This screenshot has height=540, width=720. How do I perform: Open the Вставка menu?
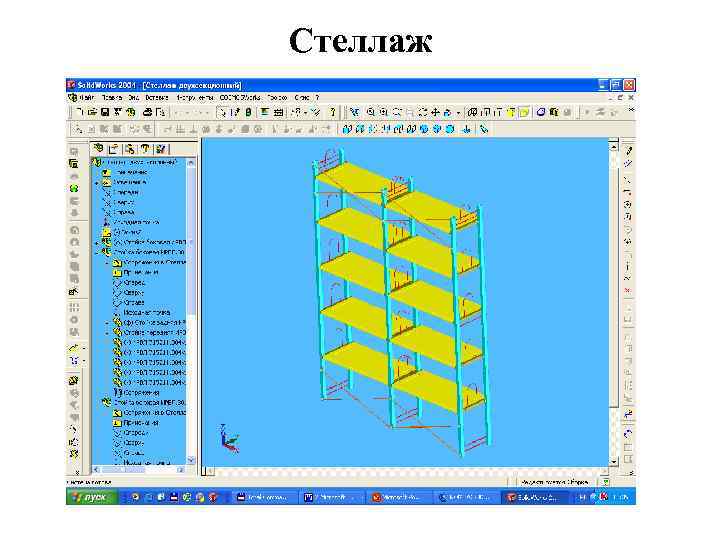click(x=157, y=98)
